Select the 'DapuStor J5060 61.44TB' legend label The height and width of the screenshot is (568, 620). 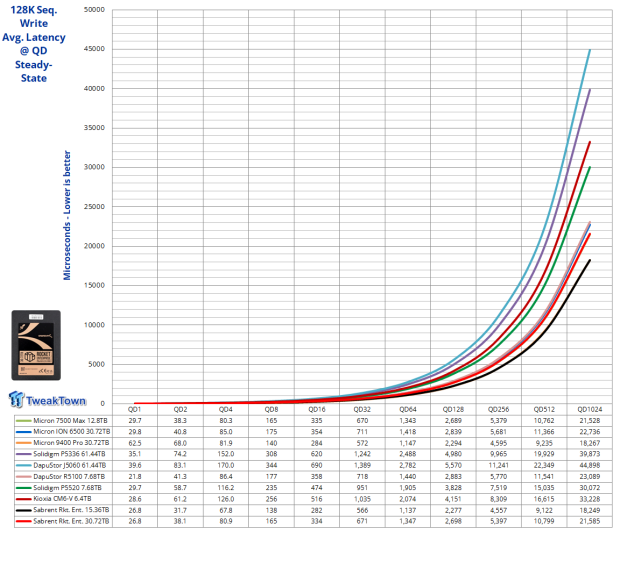pyautogui.click(x=70, y=465)
